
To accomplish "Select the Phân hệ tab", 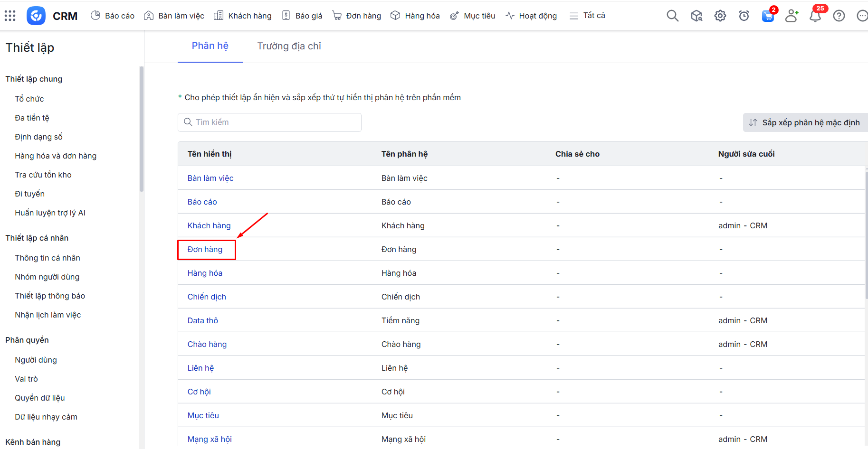I will tap(210, 46).
